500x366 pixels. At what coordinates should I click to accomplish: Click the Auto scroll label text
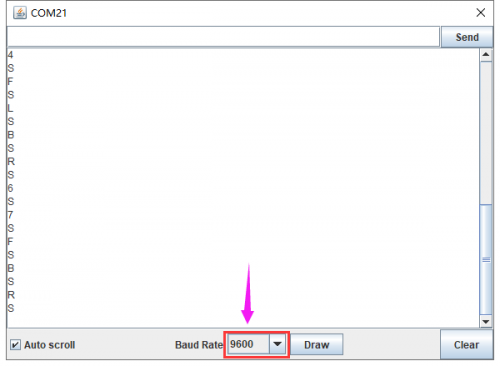click(x=50, y=345)
